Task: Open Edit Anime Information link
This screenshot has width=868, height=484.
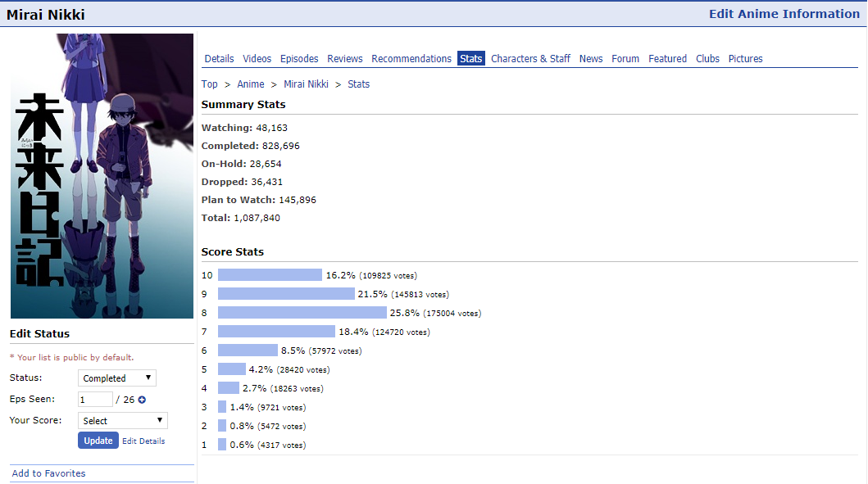Action: point(784,14)
